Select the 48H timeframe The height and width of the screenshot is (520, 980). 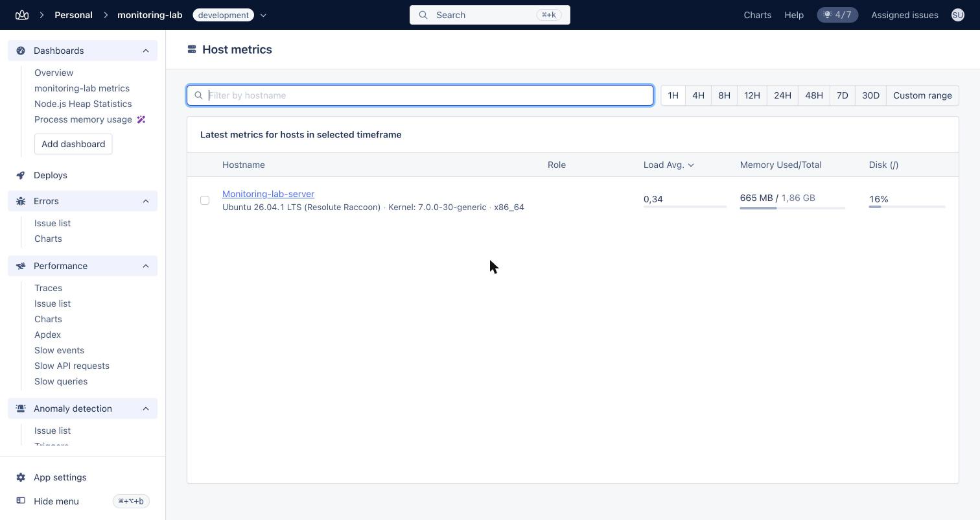click(814, 95)
